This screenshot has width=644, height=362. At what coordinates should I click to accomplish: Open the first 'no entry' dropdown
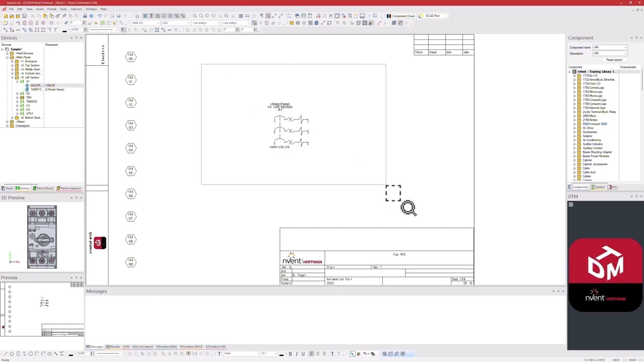(x=206, y=23)
